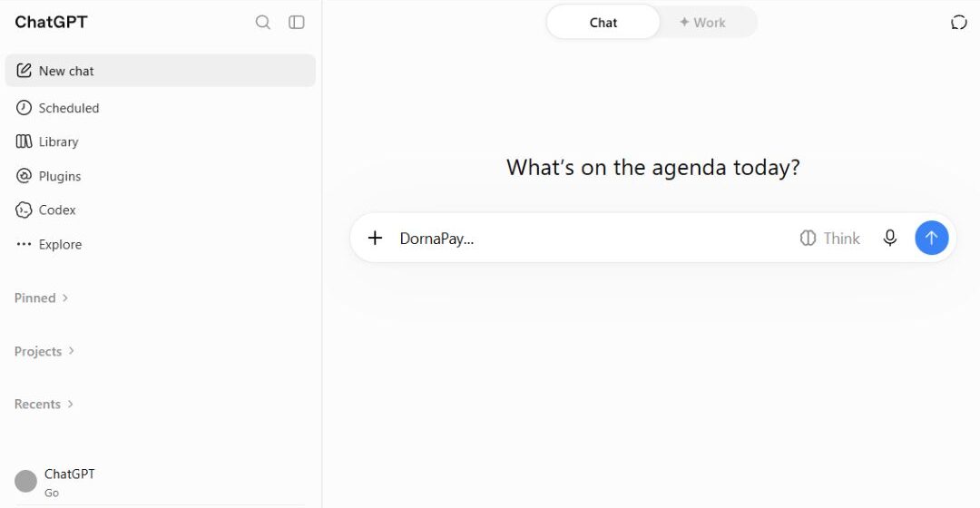Start a New chat
This screenshot has width=980, height=508.
160,71
